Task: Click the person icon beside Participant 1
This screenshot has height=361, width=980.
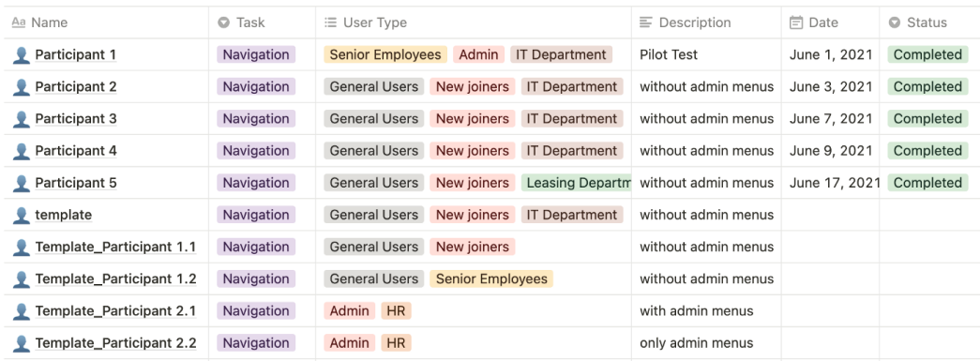Action: [x=22, y=55]
